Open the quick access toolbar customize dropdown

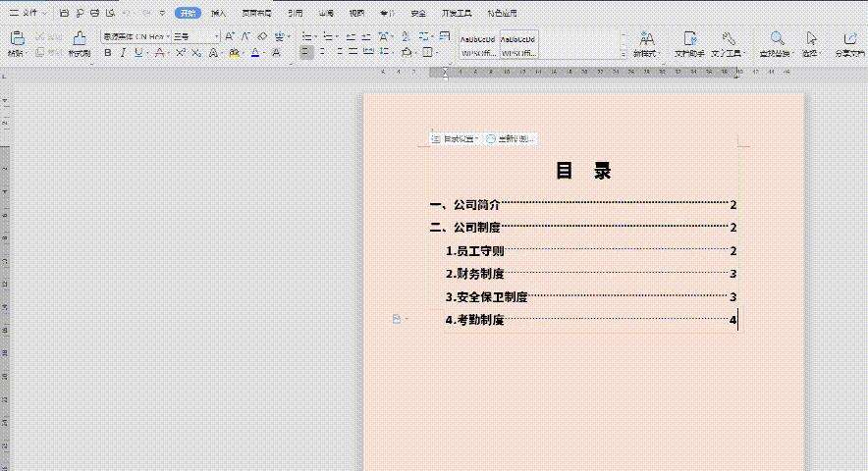point(162,13)
